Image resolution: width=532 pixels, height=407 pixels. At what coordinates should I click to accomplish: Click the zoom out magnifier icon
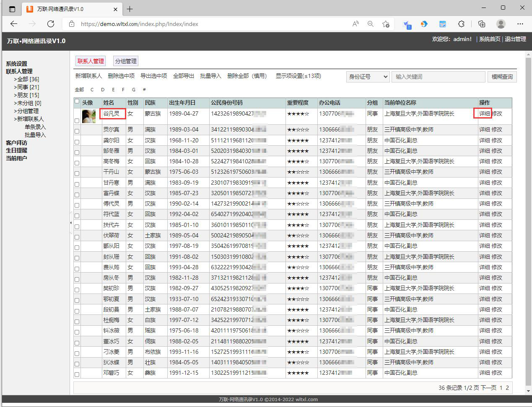pos(371,24)
